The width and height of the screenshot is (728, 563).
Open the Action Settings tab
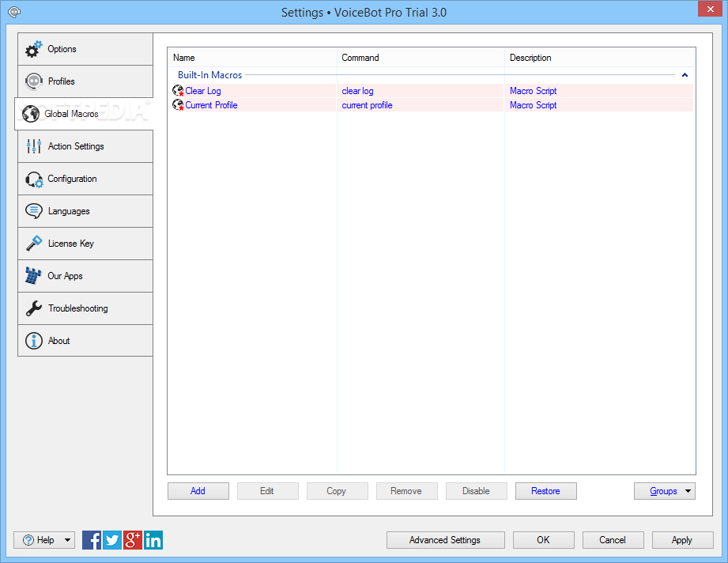(x=85, y=146)
